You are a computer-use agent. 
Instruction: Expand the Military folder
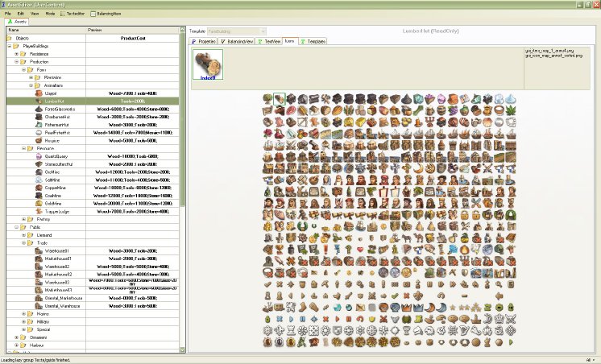pos(23,321)
